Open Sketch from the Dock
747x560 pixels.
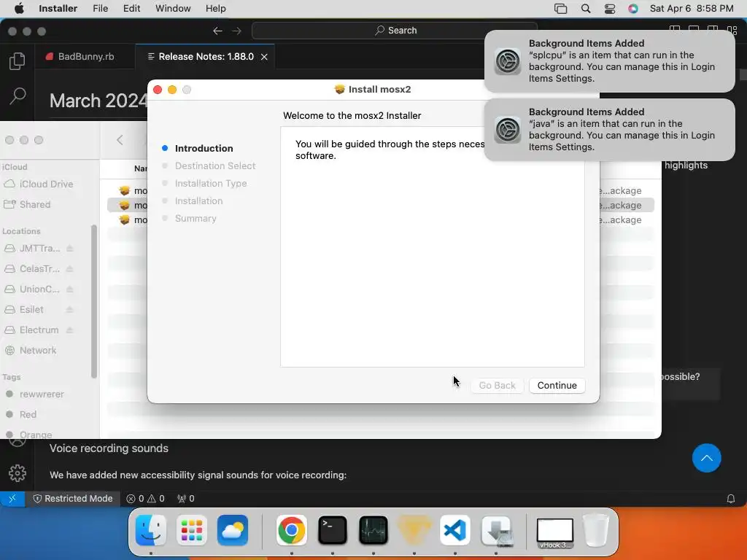tap(414, 530)
